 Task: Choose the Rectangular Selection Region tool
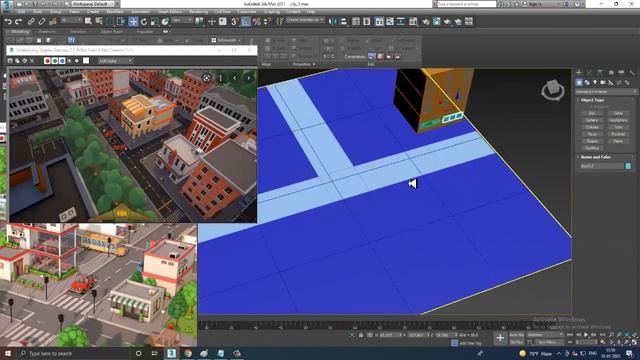110,21
